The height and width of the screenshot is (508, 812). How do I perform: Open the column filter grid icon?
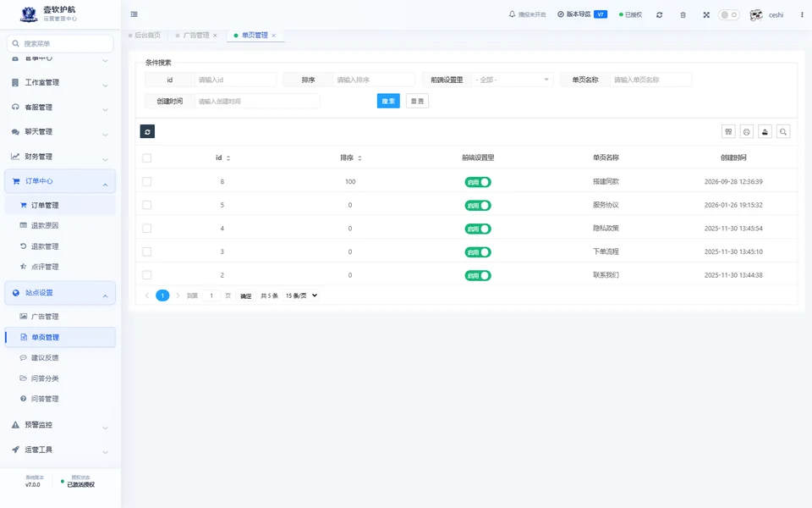click(x=728, y=132)
